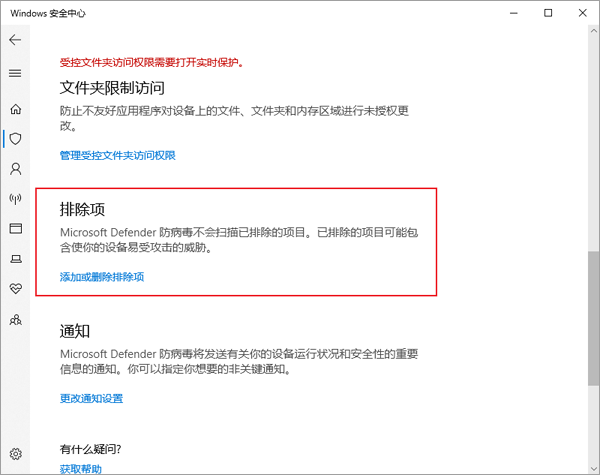The width and height of the screenshot is (600, 475).
Task: Open the 获取帮助 link
Action: pos(80,468)
